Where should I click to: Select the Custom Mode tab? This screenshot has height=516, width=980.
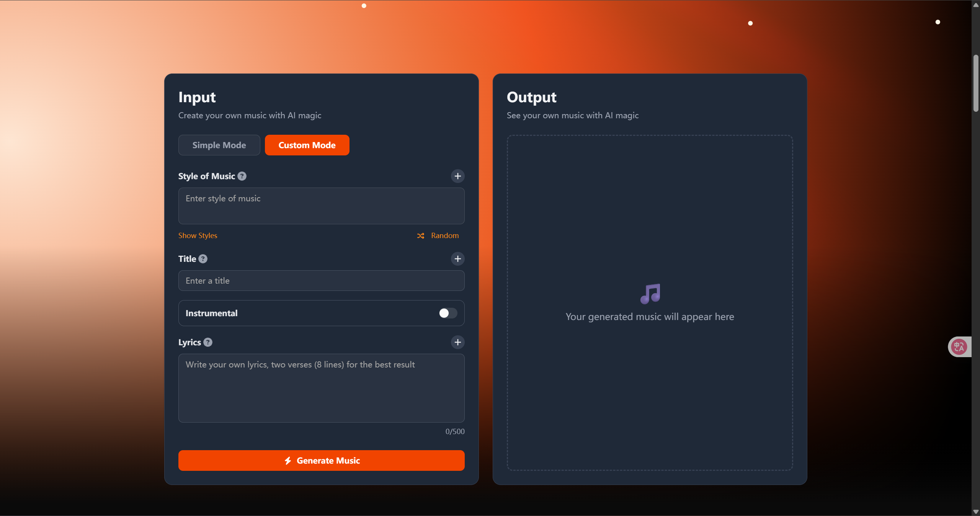coord(307,145)
